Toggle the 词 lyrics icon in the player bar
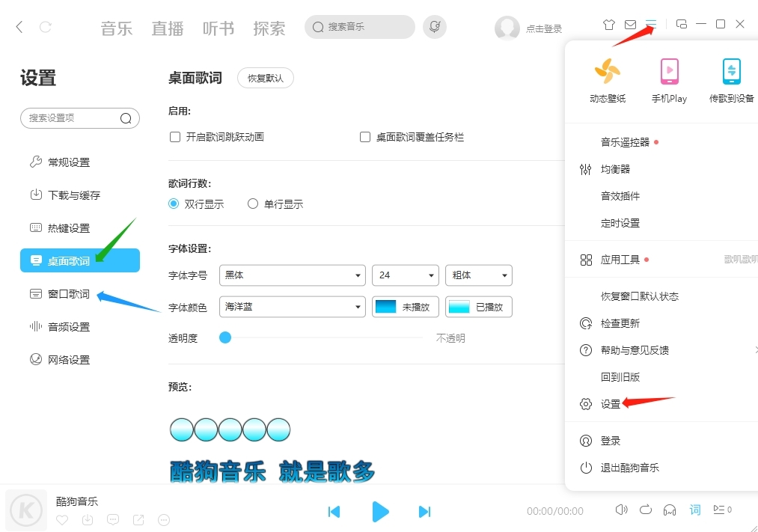Screen dimensions: 758x532 point(694,510)
